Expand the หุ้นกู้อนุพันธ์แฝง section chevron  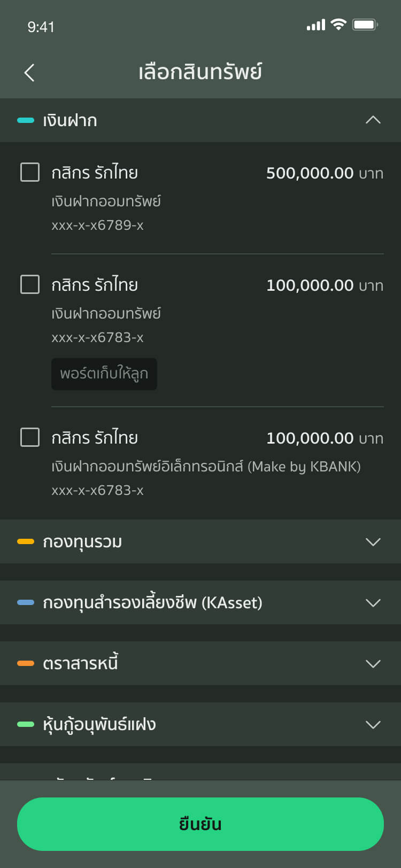click(x=373, y=724)
